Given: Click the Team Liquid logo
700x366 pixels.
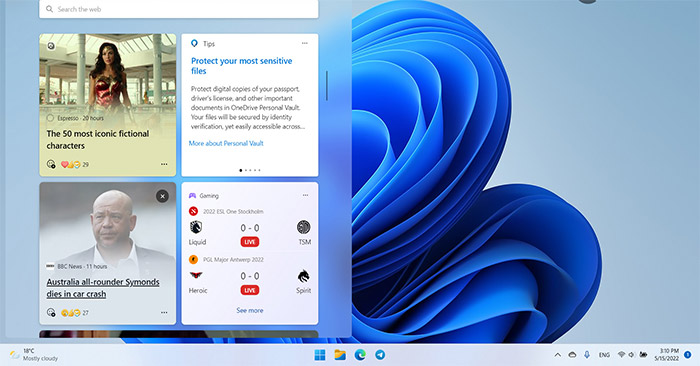Looking at the screenshot, I should click(x=196, y=228).
